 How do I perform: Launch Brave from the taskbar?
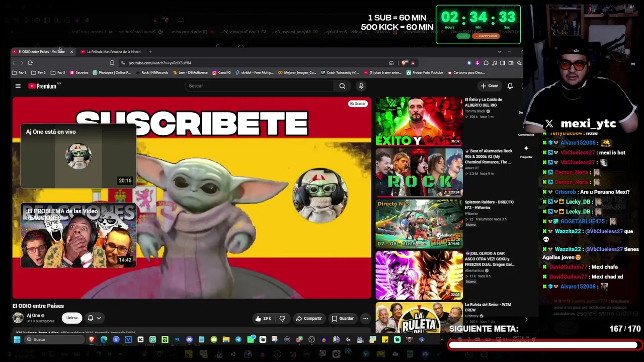coord(92,339)
